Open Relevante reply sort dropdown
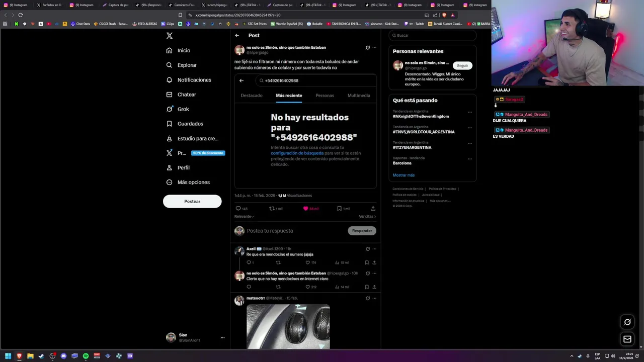Image resolution: width=644 pixels, height=362 pixels. point(244,217)
